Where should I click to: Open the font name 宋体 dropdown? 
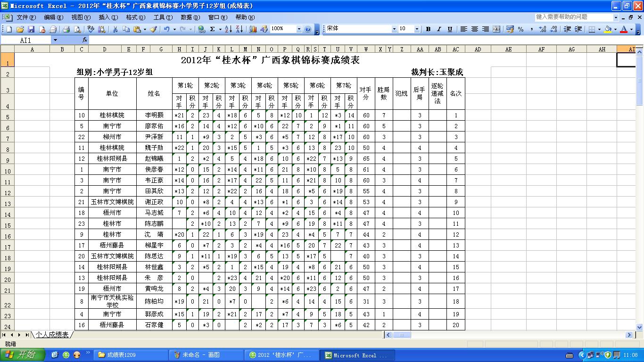pos(394,29)
